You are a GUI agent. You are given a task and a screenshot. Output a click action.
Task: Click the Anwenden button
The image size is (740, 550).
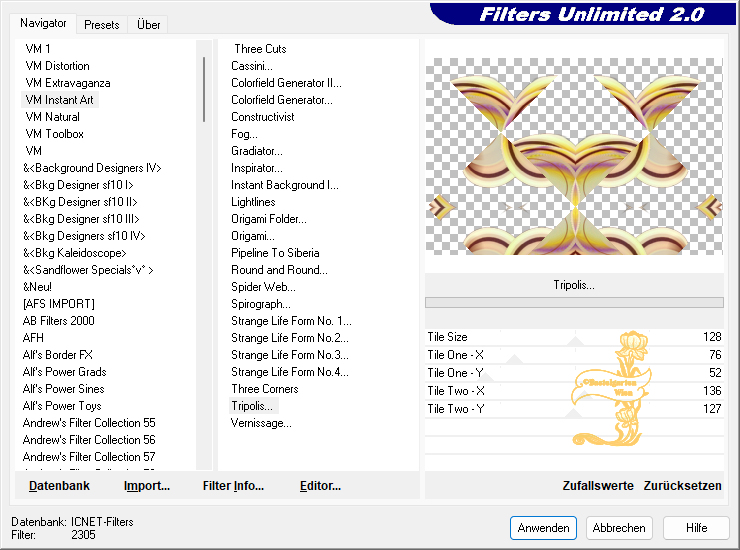(x=543, y=528)
